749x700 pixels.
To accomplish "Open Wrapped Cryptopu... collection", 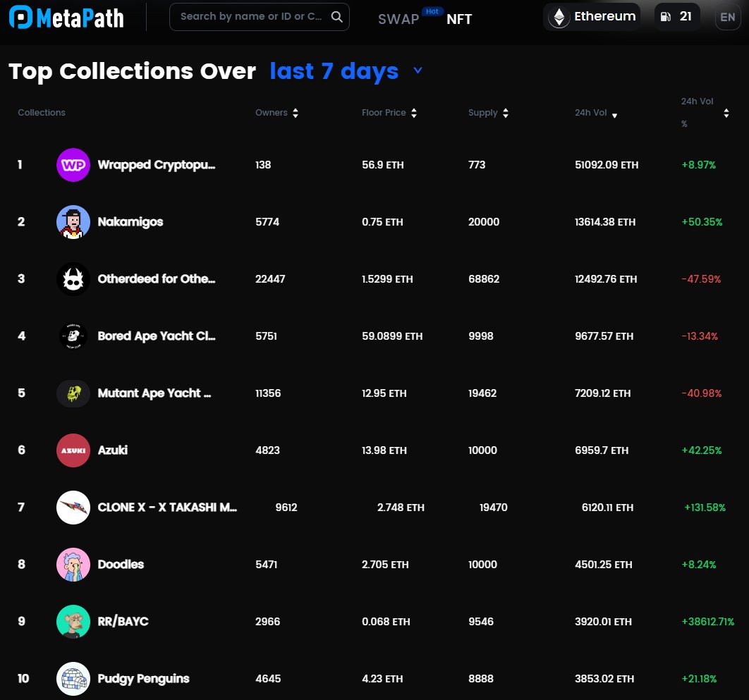I will point(156,165).
